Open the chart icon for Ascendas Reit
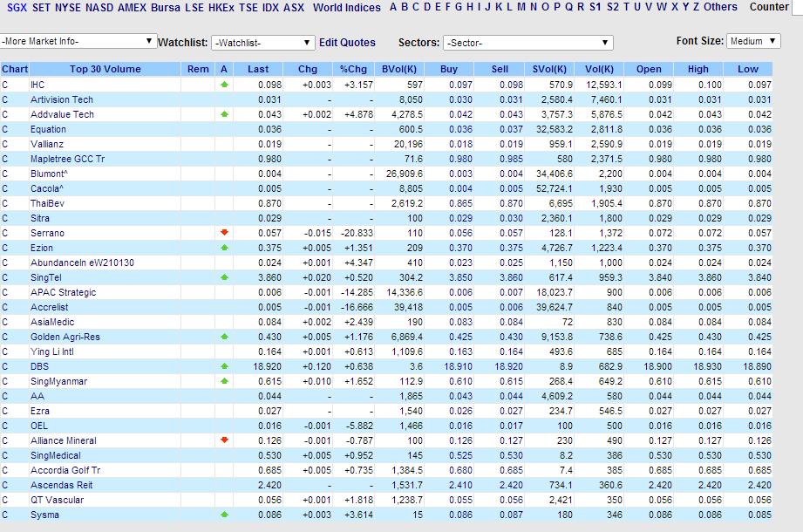The image size is (803, 532). coord(6,485)
